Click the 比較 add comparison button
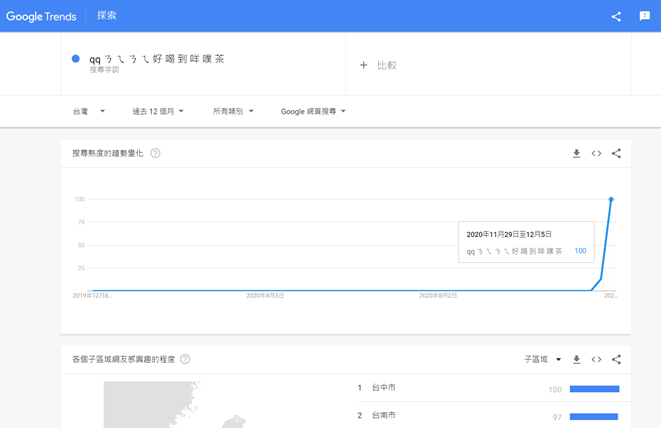 pos(378,65)
